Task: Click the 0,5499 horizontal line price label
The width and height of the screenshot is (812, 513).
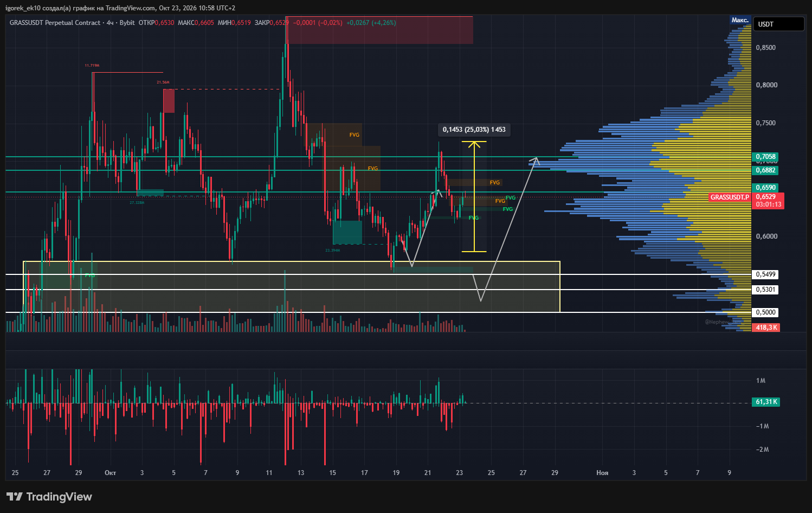Action: (766, 274)
